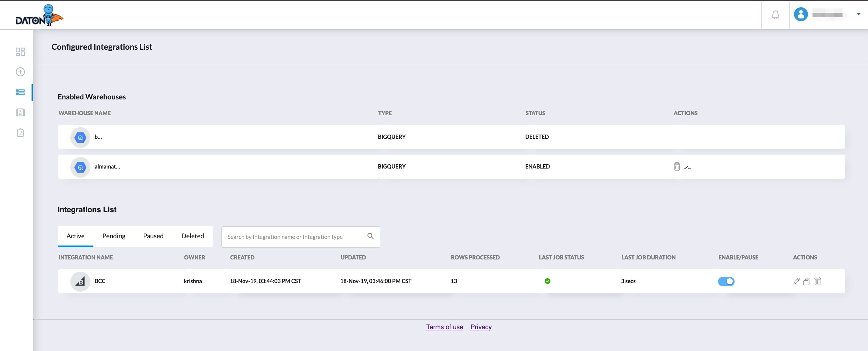This screenshot has width=868, height=351.
Task: Open the Privacy link
Action: point(481,327)
